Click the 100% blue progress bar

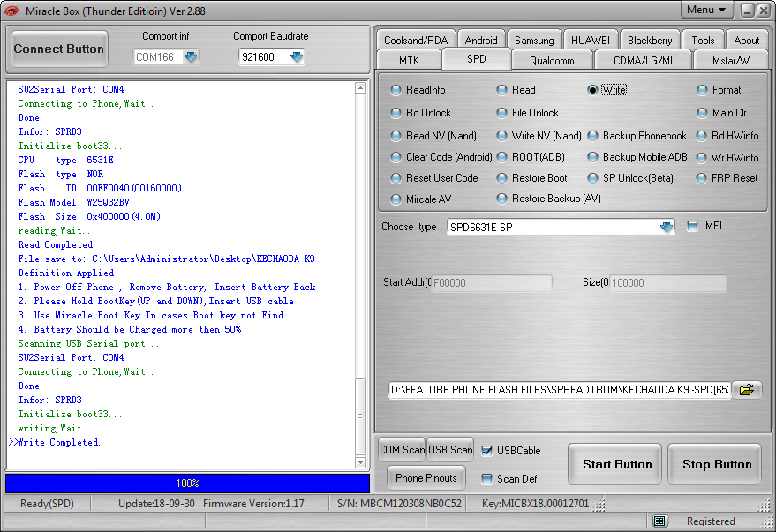pyautogui.click(x=187, y=483)
